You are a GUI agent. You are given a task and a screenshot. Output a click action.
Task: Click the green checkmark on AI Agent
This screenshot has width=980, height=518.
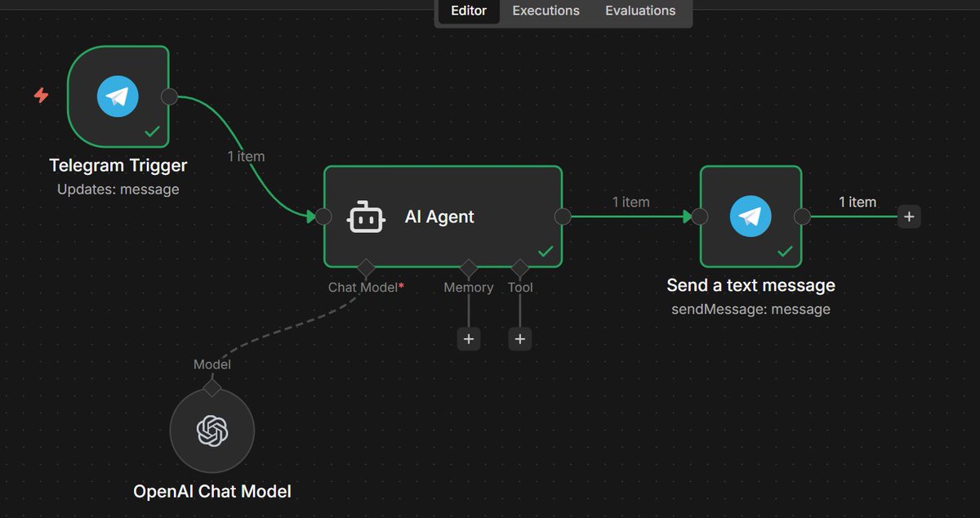(546, 251)
